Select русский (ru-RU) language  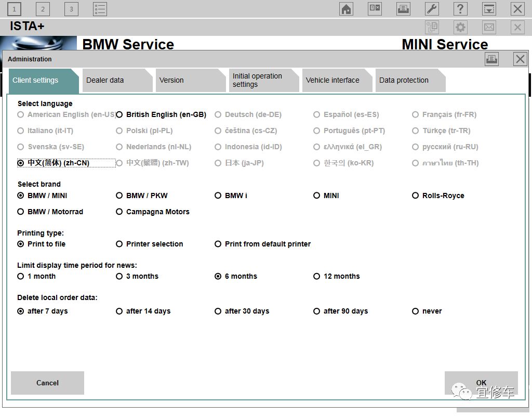(445, 147)
